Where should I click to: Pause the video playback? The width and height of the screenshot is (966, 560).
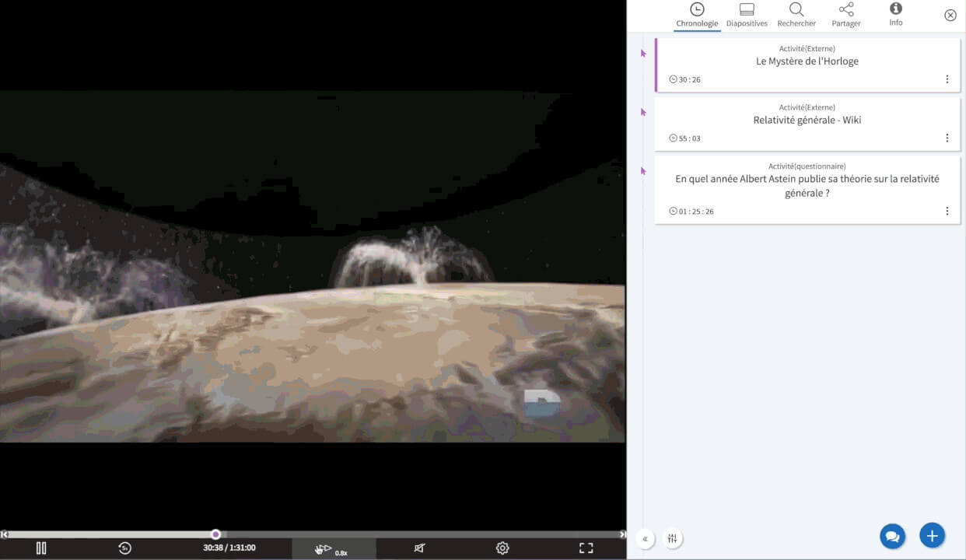tap(41, 548)
